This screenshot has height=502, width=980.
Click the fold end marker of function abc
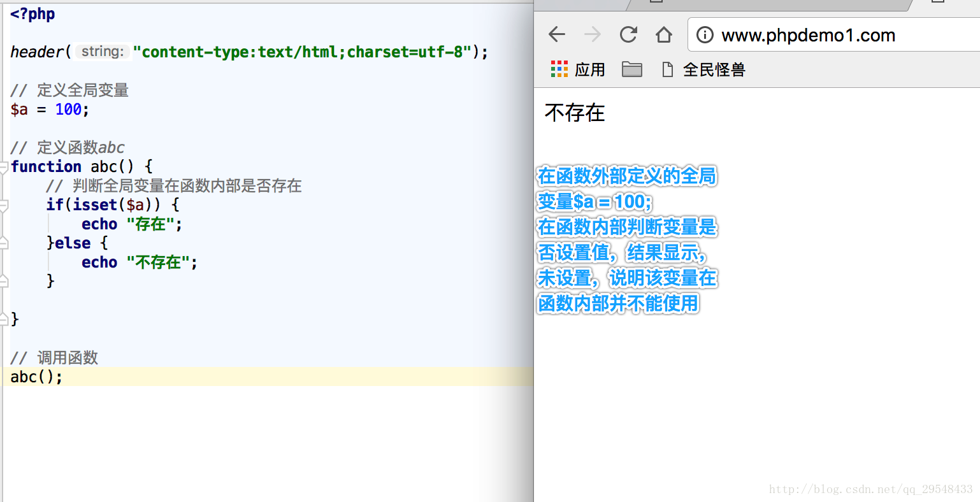[3, 319]
